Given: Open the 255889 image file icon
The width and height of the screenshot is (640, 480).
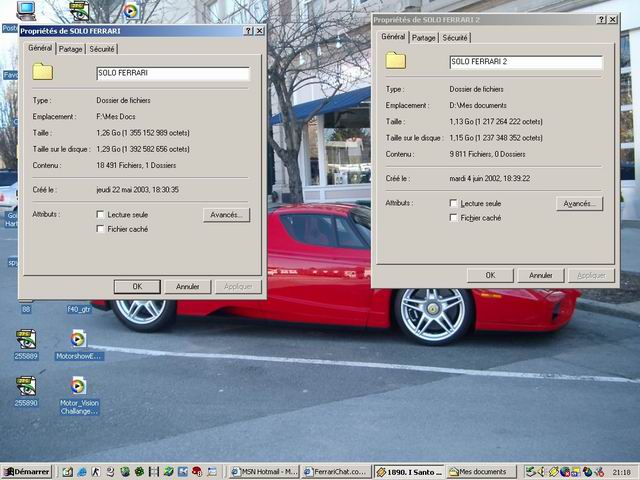Looking at the screenshot, I should pyautogui.click(x=26, y=339).
